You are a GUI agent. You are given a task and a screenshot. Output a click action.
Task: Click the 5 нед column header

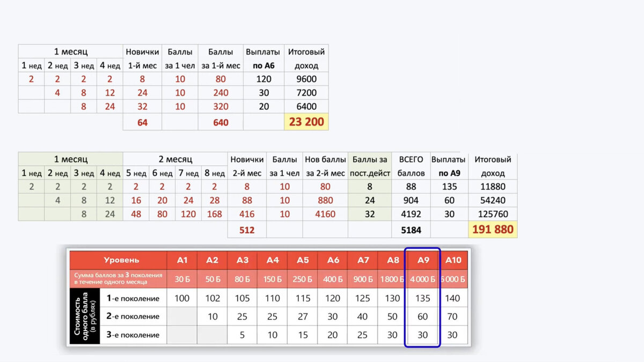coord(136,173)
